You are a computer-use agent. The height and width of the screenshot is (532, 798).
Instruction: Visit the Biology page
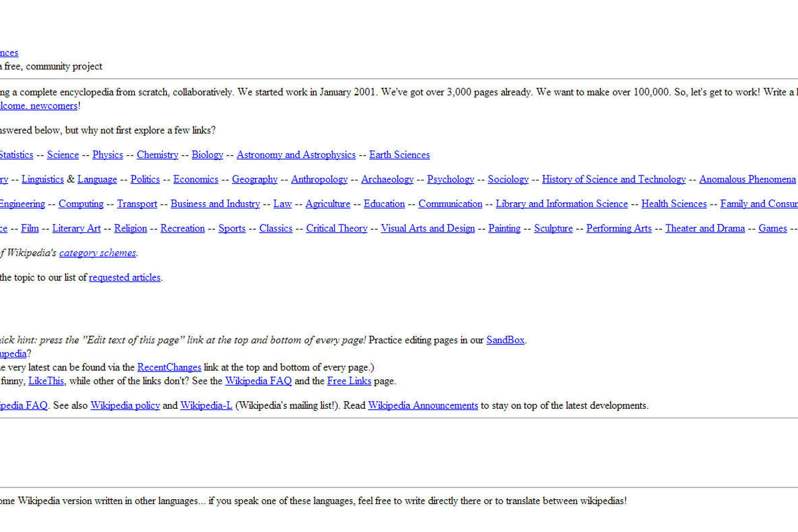pyautogui.click(x=207, y=155)
